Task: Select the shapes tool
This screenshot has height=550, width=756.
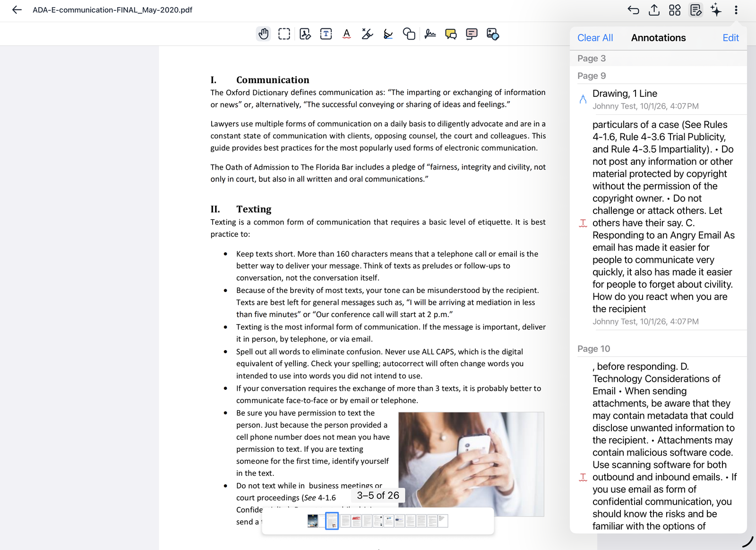Action: click(x=409, y=34)
